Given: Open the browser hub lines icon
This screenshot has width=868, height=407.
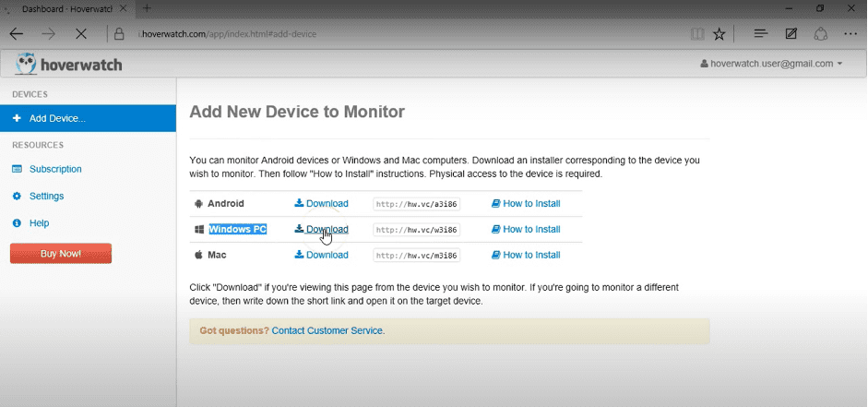Looking at the screenshot, I should tap(761, 34).
